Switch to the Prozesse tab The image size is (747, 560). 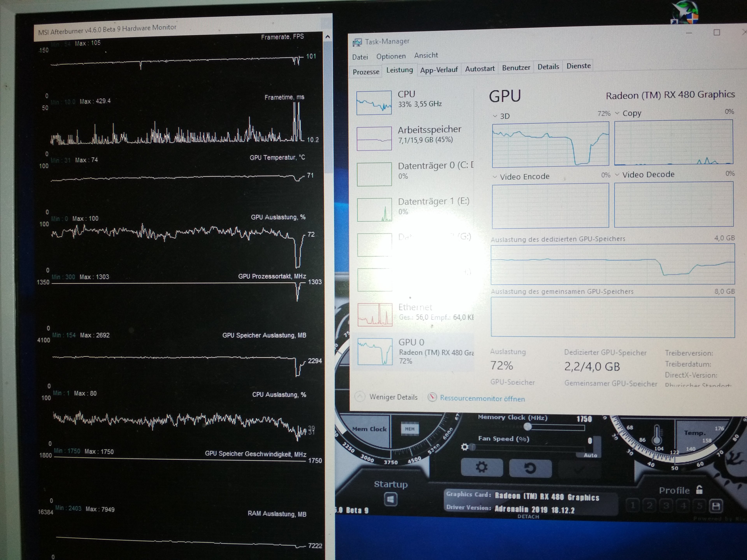click(366, 72)
